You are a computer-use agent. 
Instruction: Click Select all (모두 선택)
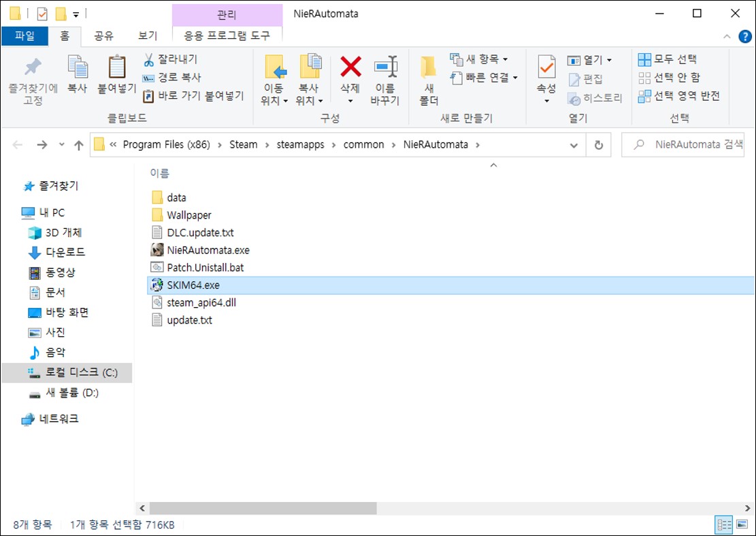668,59
